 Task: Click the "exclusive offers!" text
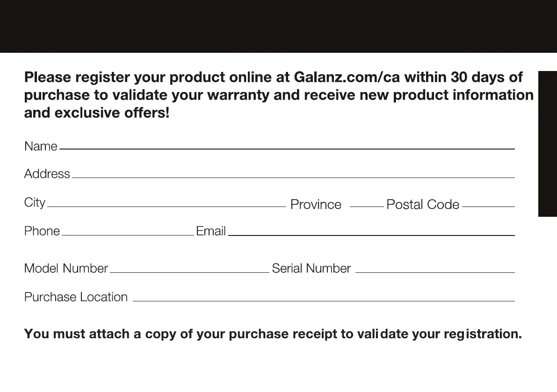[112, 113]
